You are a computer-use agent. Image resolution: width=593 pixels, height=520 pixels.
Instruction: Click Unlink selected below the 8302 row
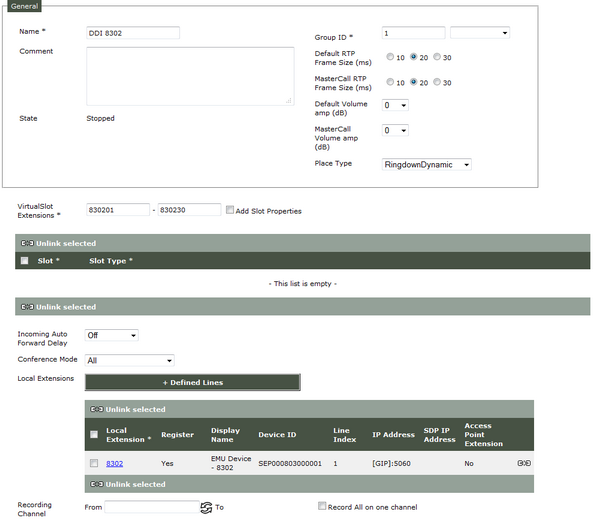click(128, 484)
